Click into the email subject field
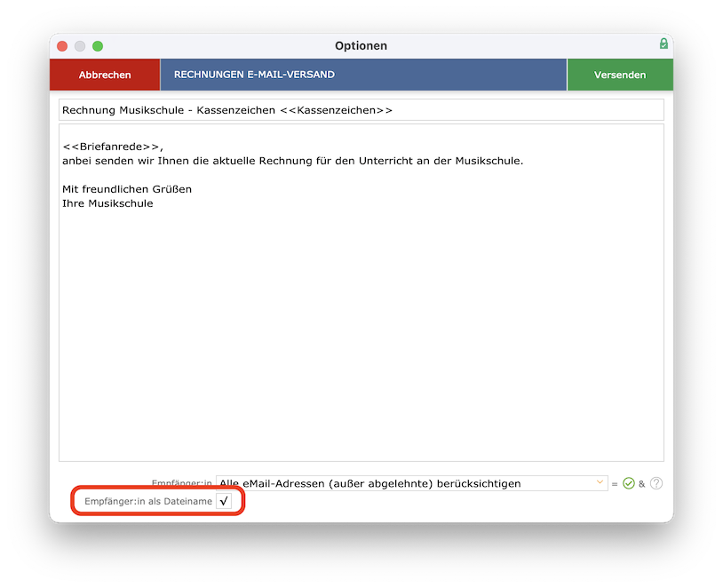This screenshot has width=723, height=588. (x=515, y=110)
